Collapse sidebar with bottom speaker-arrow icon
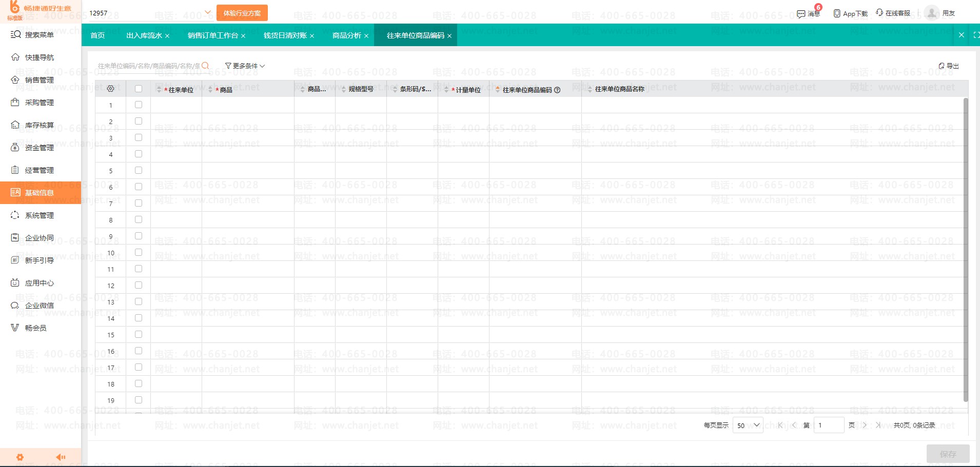The width and height of the screenshot is (980, 467). coord(61,457)
